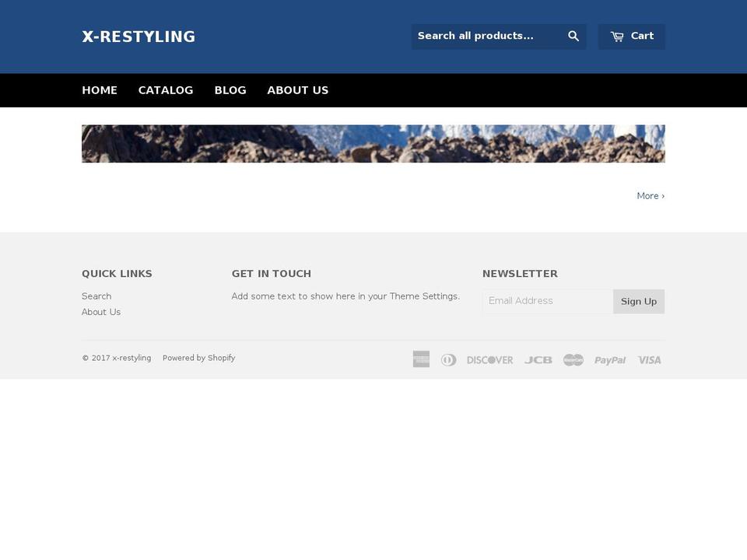Open About Us in navigation bar
This screenshot has height=560, width=747.
[x=298, y=90]
